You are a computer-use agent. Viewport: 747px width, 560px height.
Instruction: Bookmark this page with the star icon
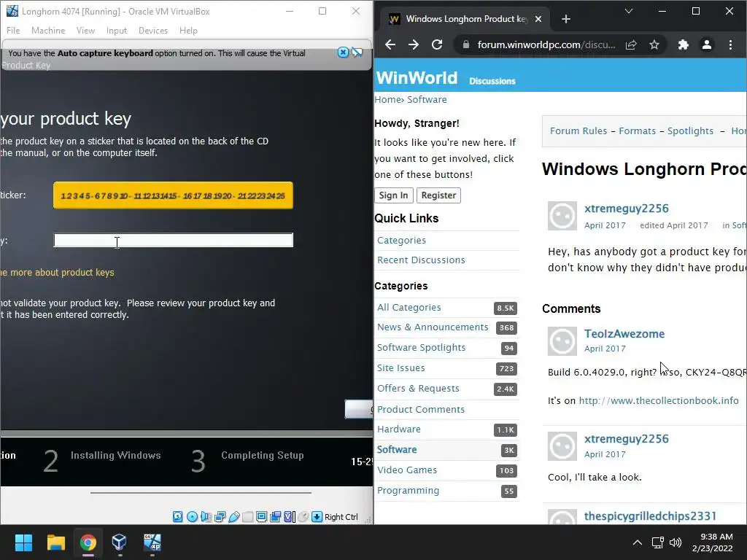pos(654,44)
